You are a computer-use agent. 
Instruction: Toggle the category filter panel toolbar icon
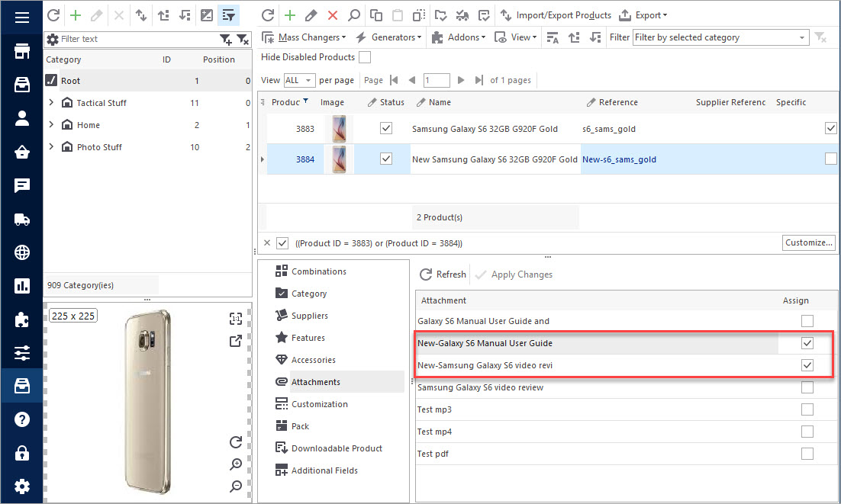pyautogui.click(x=228, y=15)
